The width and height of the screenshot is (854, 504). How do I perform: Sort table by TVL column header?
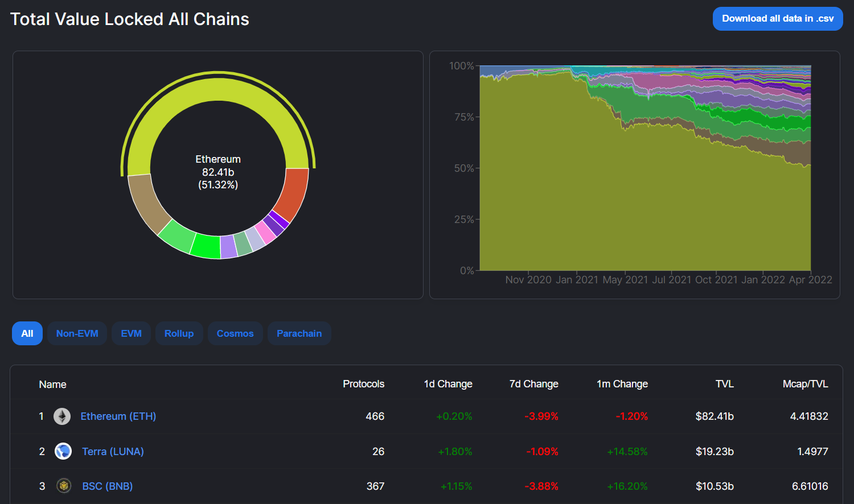click(724, 384)
